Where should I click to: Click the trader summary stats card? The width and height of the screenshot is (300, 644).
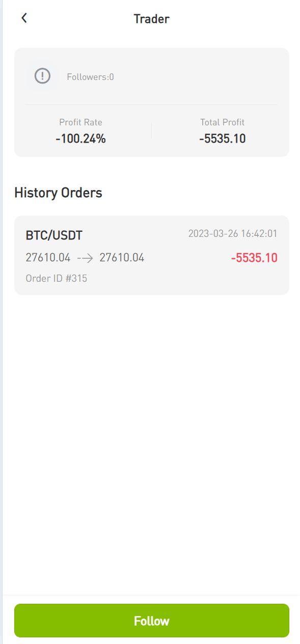coord(152,102)
